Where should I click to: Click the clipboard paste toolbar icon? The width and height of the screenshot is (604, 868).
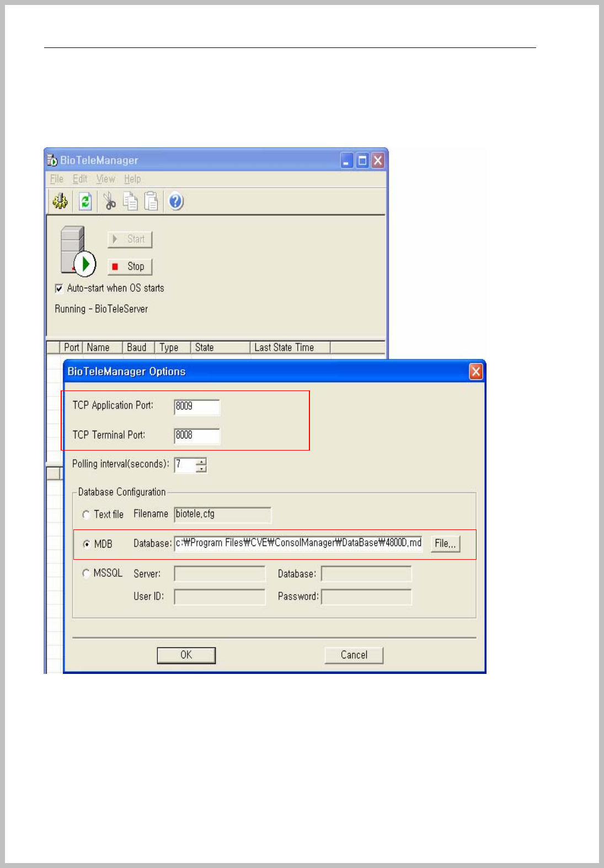[x=151, y=201]
